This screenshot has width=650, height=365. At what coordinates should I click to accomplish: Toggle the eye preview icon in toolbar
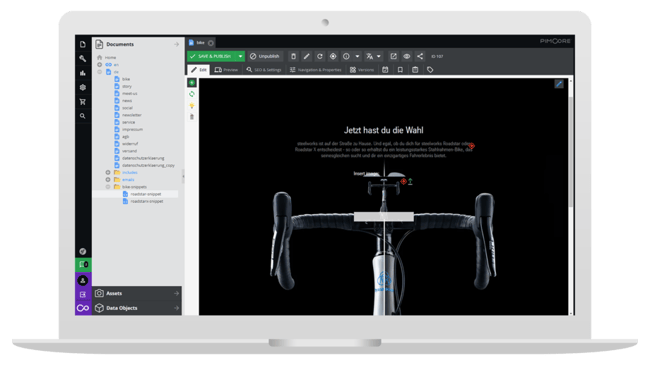click(x=407, y=56)
